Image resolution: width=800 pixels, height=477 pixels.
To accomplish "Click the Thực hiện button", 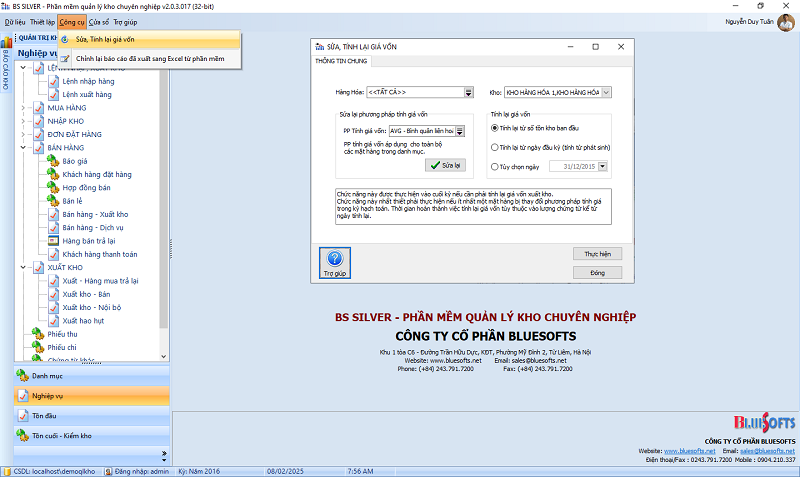I will (597, 255).
